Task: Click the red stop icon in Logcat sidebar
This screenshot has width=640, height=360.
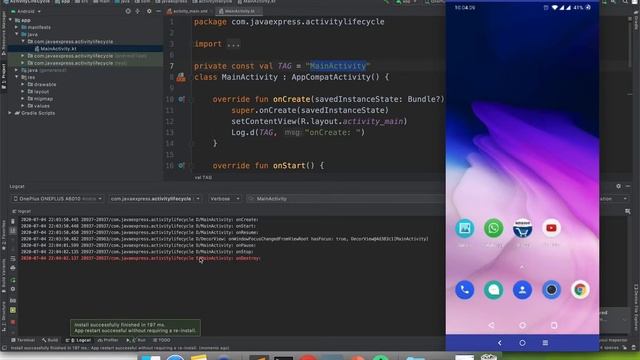Action: pos(13,322)
